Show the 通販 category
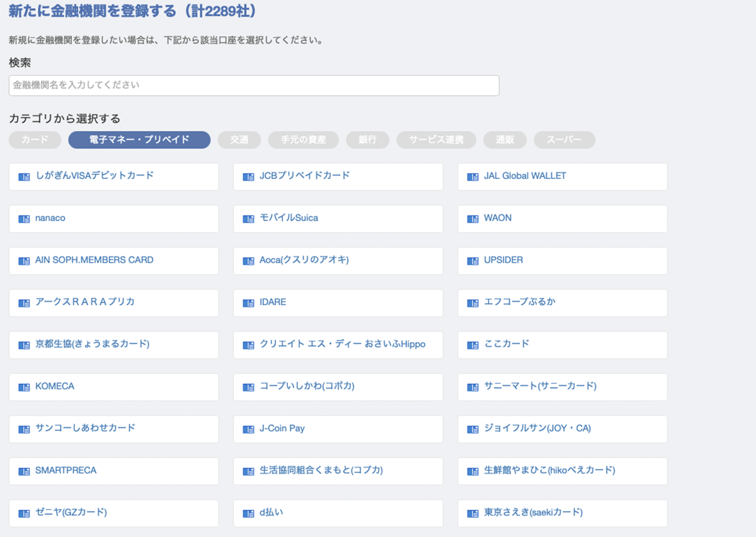The width and height of the screenshot is (756, 537). click(505, 140)
